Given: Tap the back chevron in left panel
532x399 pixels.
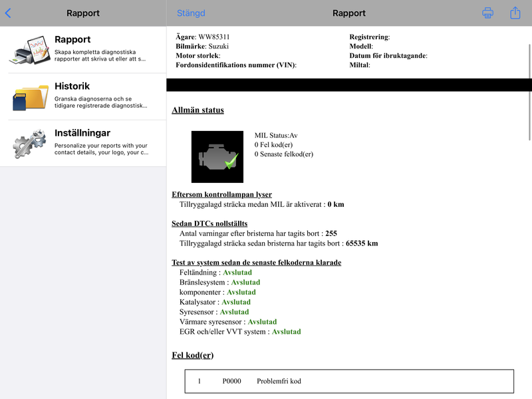Looking at the screenshot, I should click(x=8, y=13).
